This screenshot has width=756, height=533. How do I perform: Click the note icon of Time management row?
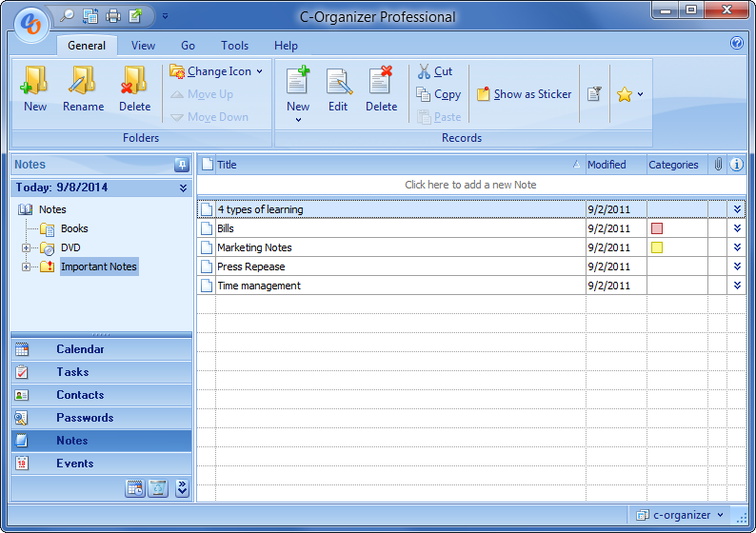point(207,286)
